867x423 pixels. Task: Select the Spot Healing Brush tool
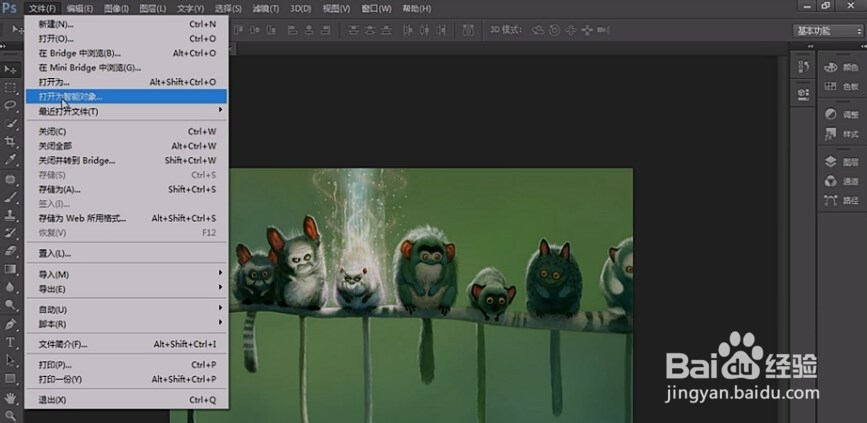point(10,179)
